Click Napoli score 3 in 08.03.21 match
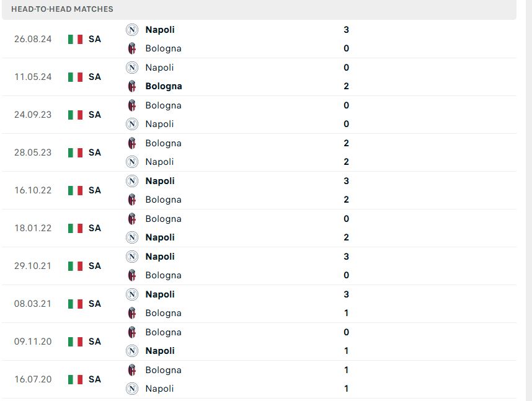Screen dimensions: 532x401 346,294
